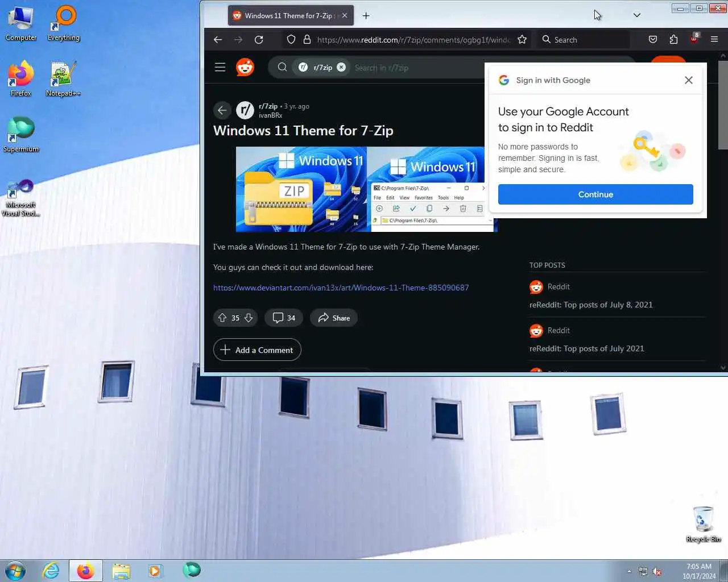Click Continue to sign in with Google
Image resolution: width=728 pixels, height=582 pixels.
coord(595,194)
